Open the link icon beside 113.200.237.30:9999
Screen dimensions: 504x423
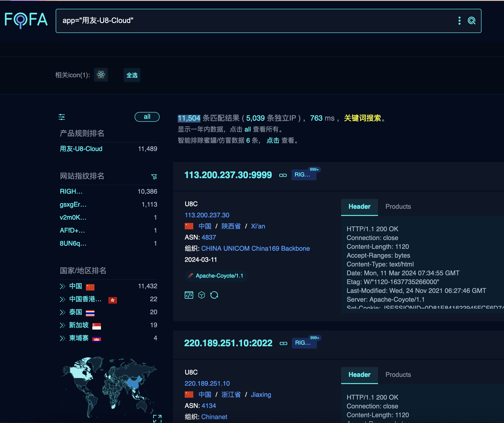coord(283,175)
